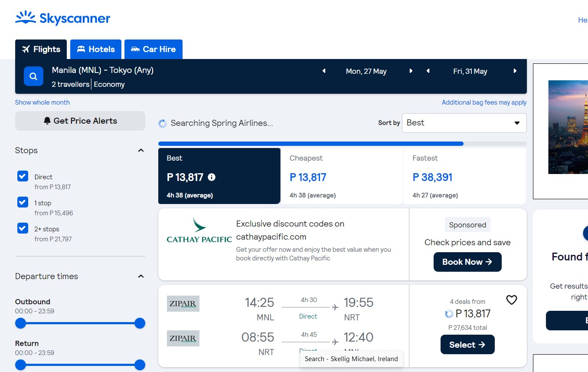
Task: Click the Outbound time slider left handle
Action: coord(21,323)
